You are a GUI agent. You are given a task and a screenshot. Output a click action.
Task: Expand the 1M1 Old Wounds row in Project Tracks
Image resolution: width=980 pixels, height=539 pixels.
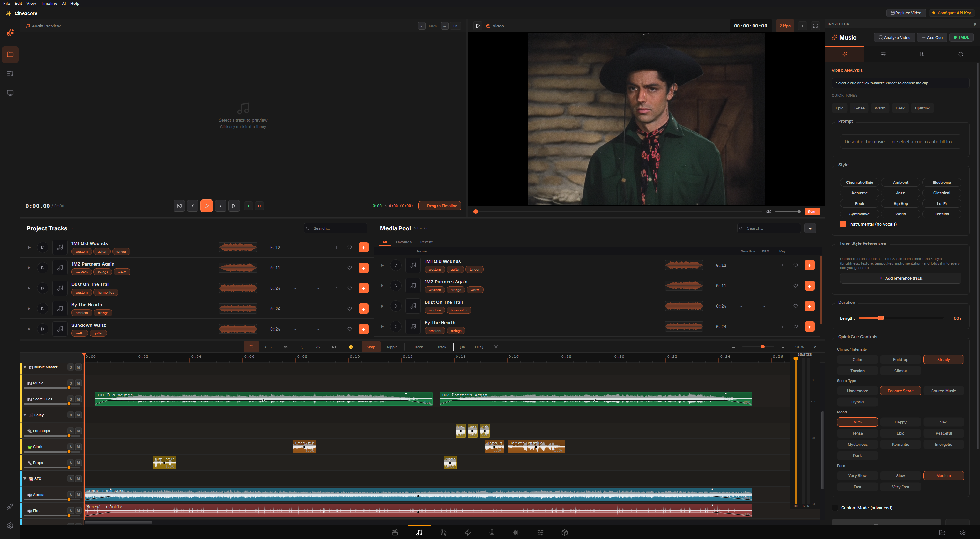29,247
